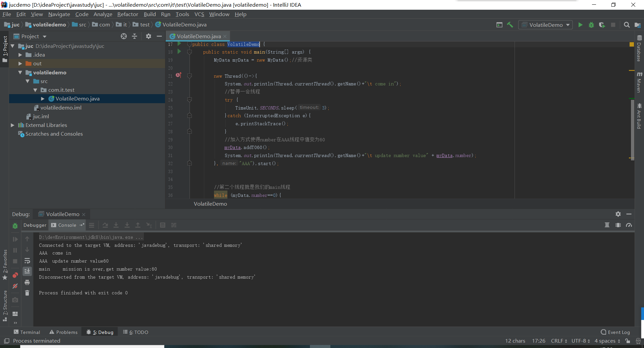644x348 pixels.
Task: Open the Refactor menu
Action: (x=127, y=14)
